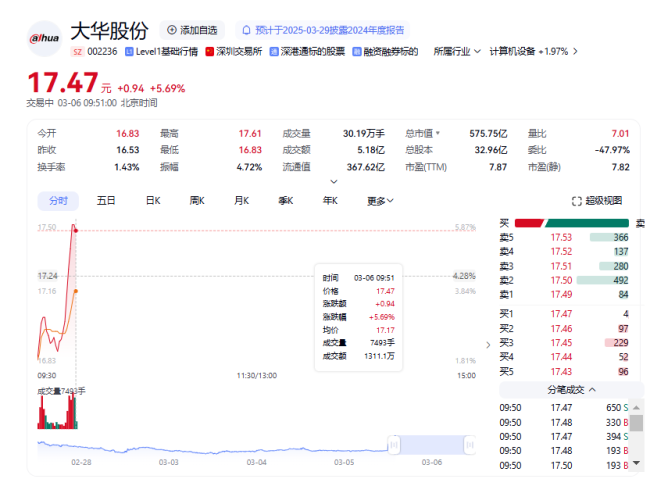Click the 卖5 order row at 17.53

pyautogui.click(x=564, y=237)
